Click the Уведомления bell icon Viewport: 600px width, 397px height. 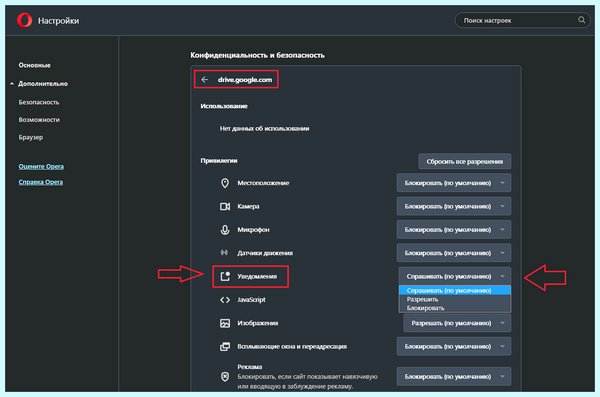tap(225, 276)
